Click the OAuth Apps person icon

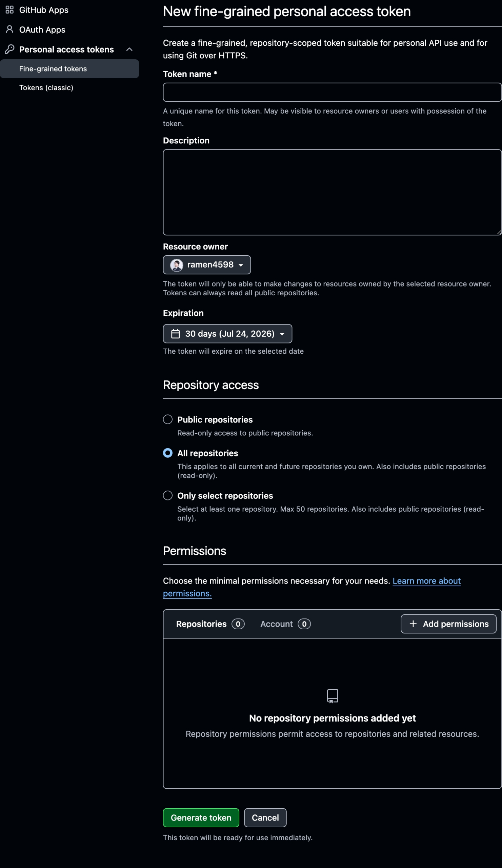click(x=9, y=29)
